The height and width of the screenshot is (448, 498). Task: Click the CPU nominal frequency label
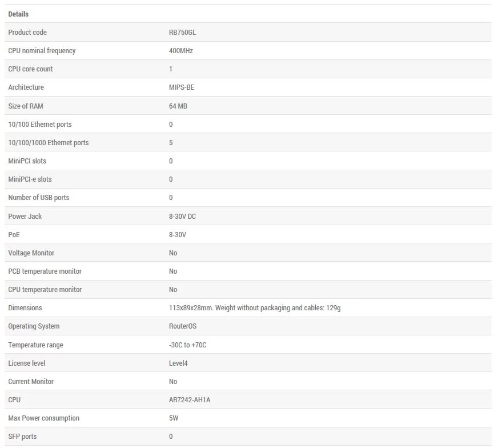tap(42, 51)
